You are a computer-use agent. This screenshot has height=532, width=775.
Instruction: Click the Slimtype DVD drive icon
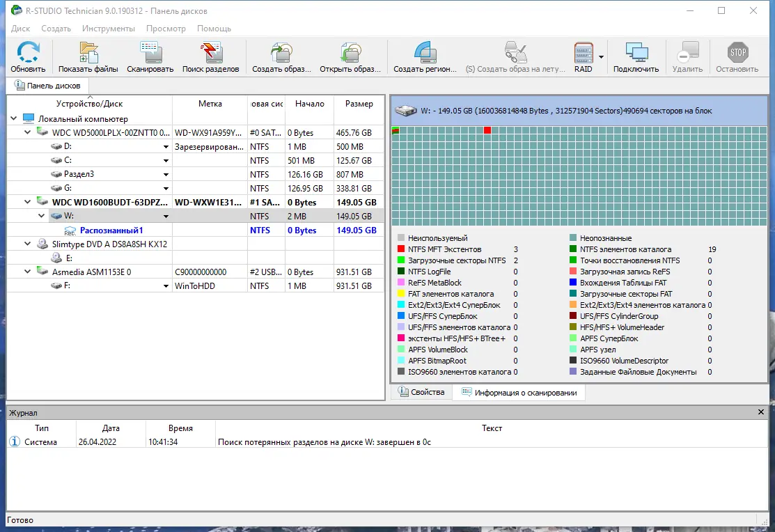pos(42,244)
